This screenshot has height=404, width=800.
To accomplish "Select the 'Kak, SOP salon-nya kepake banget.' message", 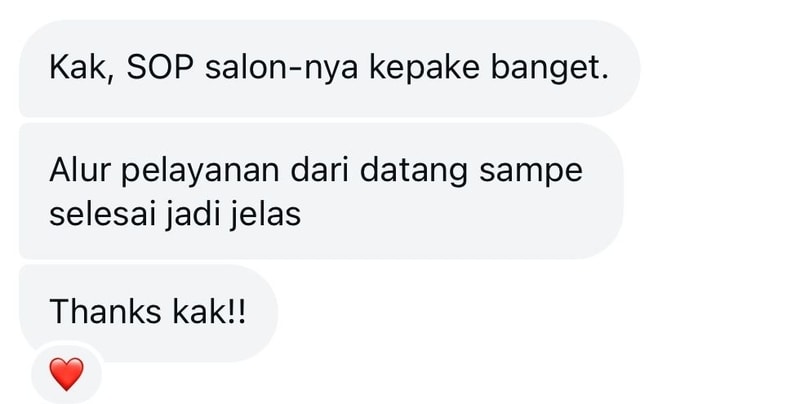I will [x=330, y=68].
